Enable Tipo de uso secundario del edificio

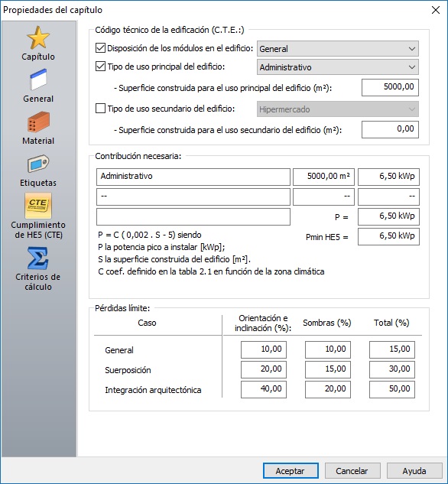[x=101, y=109]
